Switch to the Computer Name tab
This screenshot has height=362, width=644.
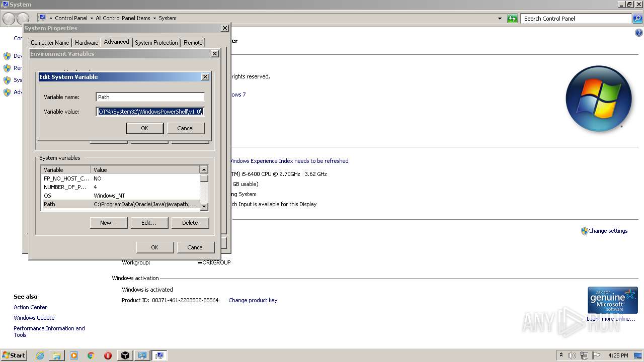point(50,43)
